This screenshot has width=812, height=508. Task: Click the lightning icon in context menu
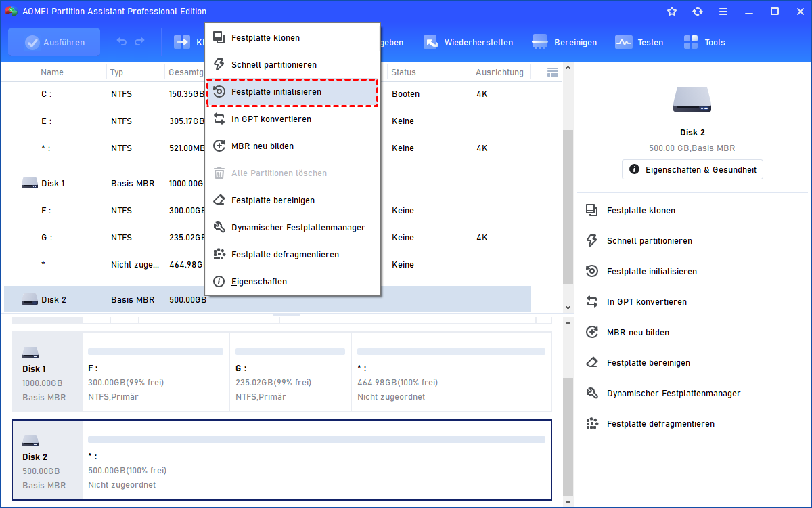[219, 65]
